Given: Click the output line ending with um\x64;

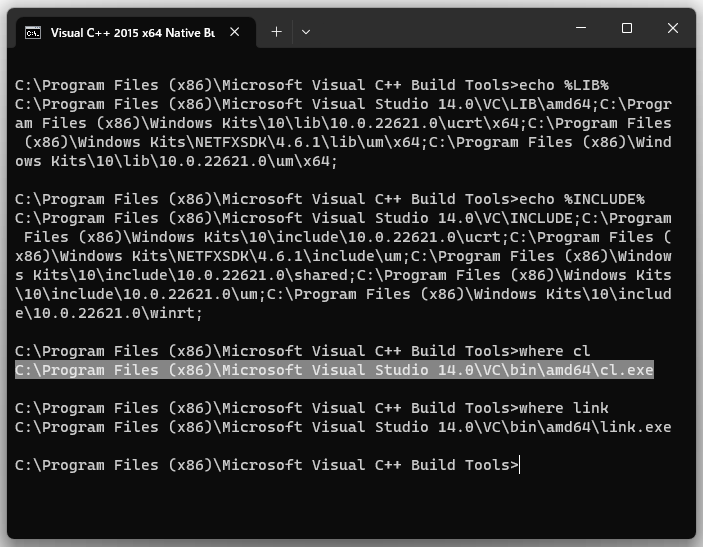Looking at the screenshot, I should tap(176, 161).
